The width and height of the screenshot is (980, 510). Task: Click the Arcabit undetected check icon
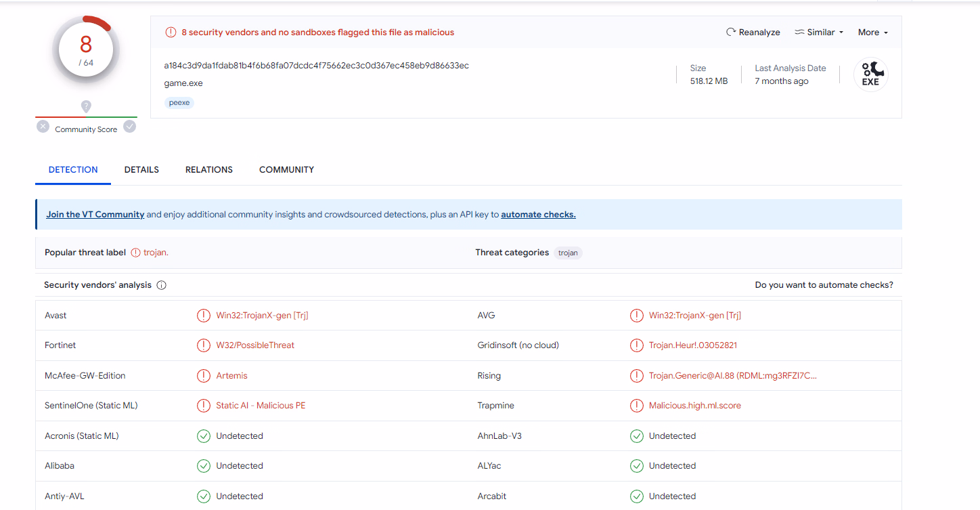point(636,496)
